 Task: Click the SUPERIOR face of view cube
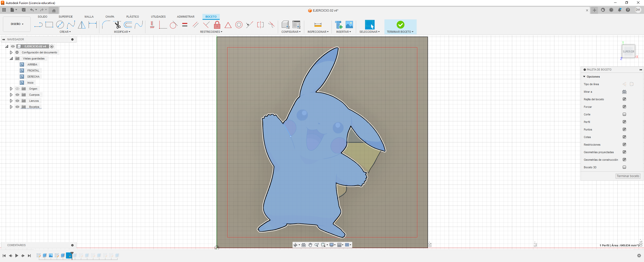[628, 51]
